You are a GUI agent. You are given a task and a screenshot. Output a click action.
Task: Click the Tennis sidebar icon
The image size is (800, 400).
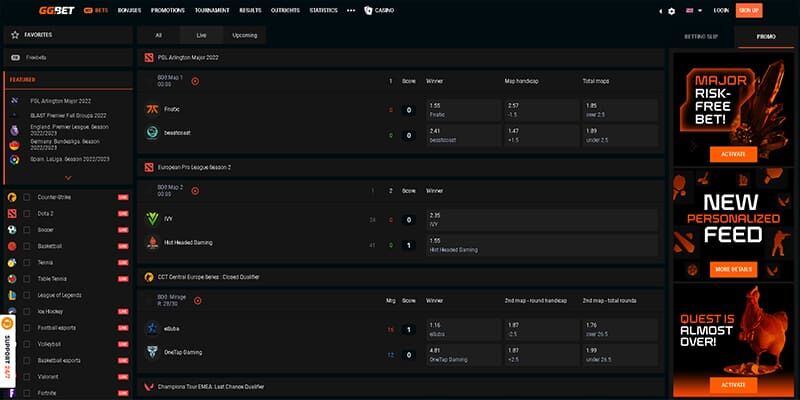click(12, 263)
